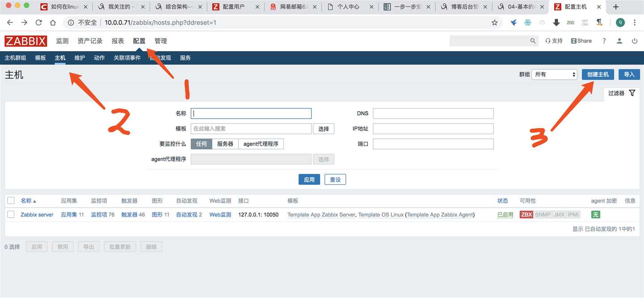The image size is (644, 298).
Task: Open a new browser tab
Action: 616,7
